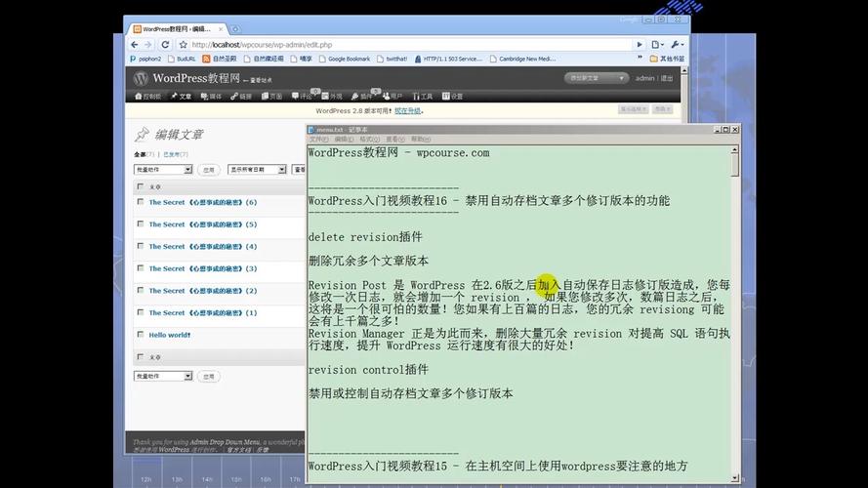This screenshot has width=868, height=488.
Task: Expand the help tab next to screen options
Action: pyautogui.click(x=662, y=109)
